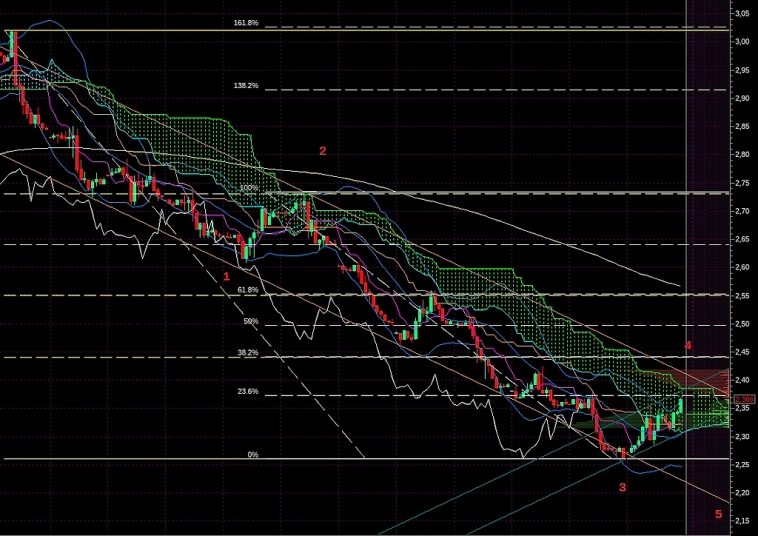Screen dimensions: 758x536
Task: Click the 2,75 price axis value
Action: coord(742,183)
